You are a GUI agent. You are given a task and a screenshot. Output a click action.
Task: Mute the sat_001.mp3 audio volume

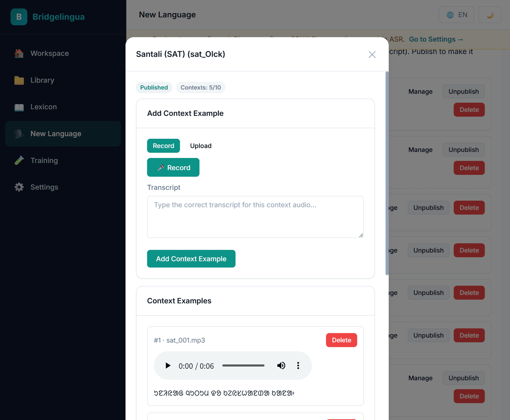tap(281, 366)
